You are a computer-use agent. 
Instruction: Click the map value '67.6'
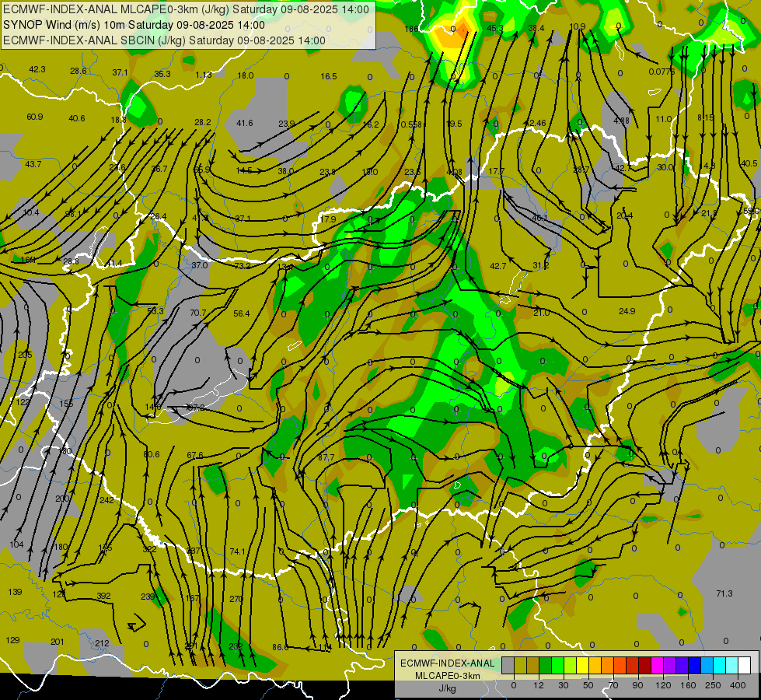tap(195, 455)
